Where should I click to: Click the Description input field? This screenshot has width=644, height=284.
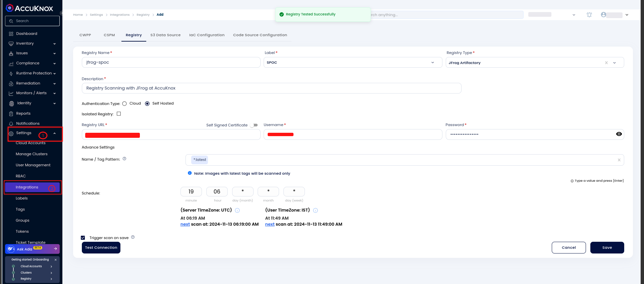(271, 88)
